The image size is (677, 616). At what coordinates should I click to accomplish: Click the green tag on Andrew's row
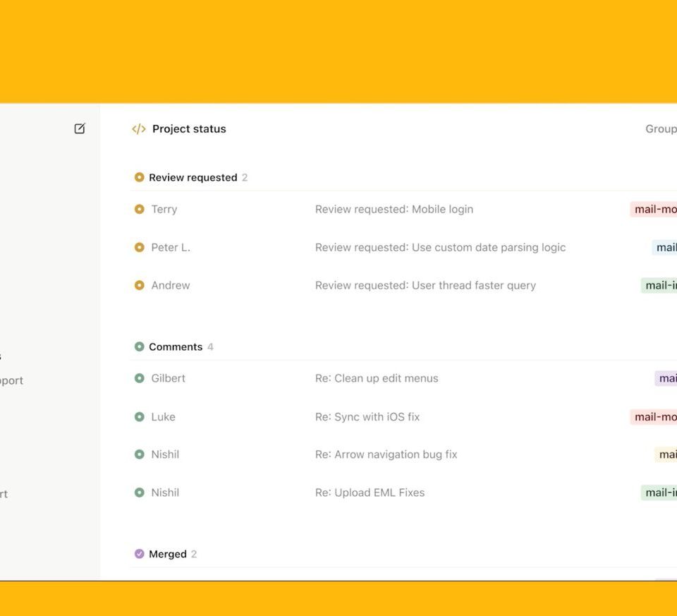659,286
